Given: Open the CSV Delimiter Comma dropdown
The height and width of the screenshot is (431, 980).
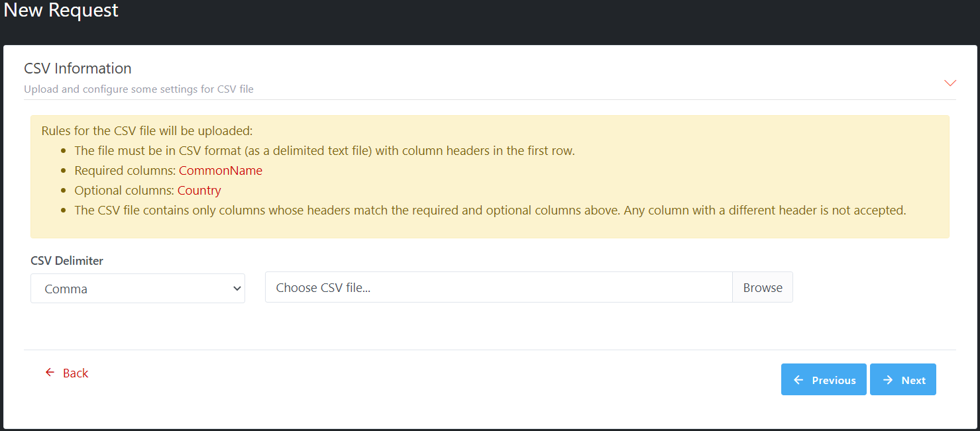Looking at the screenshot, I should point(137,289).
